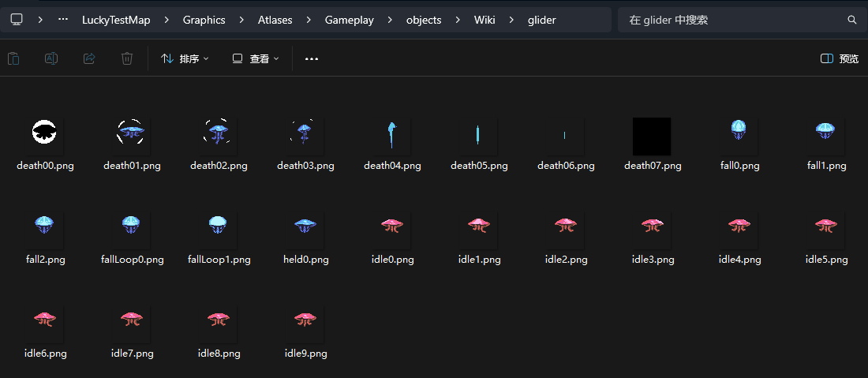The width and height of the screenshot is (868, 378).
Task: Toggle the 预览 preview pane
Action: coord(840,58)
